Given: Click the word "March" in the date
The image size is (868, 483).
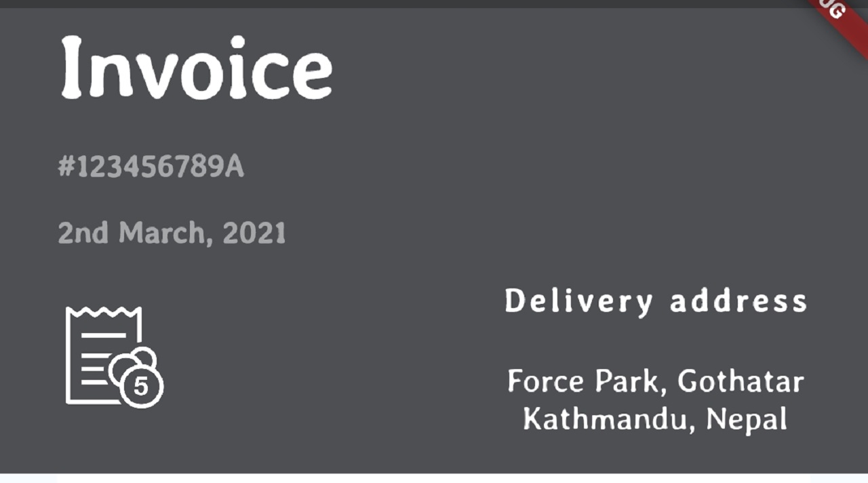Looking at the screenshot, I should click(161, 233).
